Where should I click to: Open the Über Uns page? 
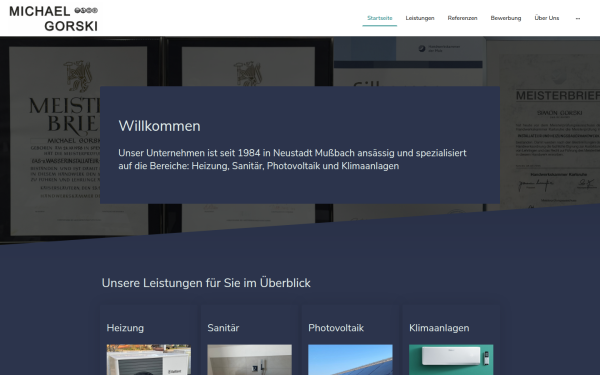point(546,18)
